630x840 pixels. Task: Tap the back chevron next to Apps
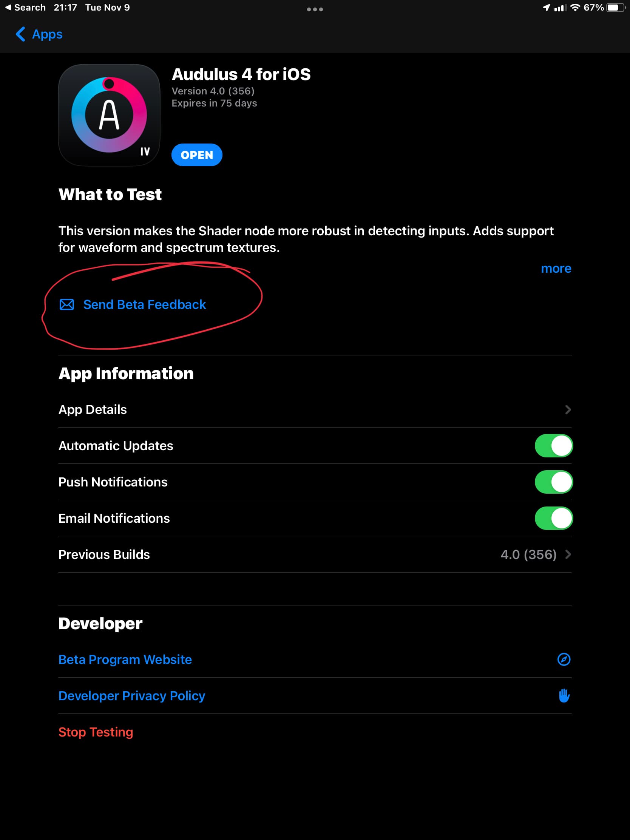(20, 34)
